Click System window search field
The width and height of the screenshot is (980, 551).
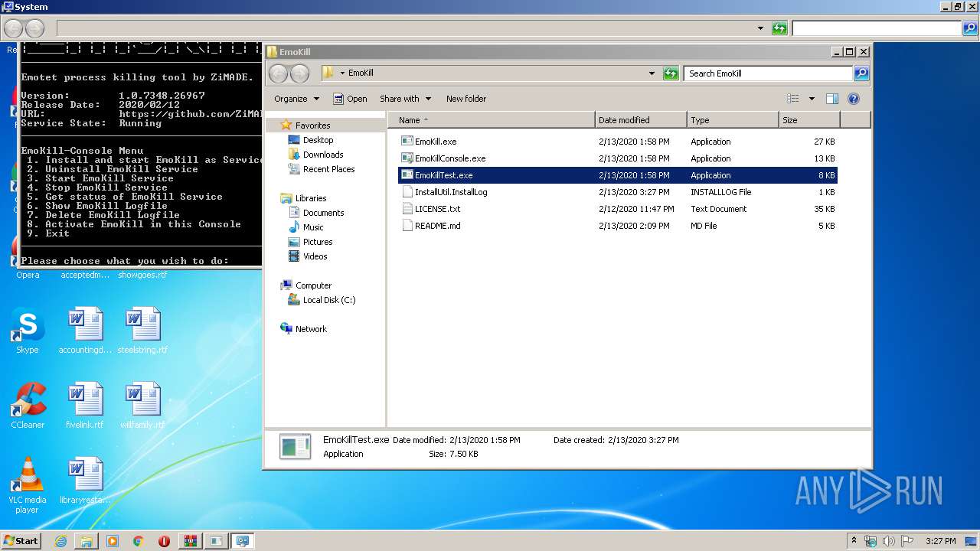pyautogui.click(x=877, y=28)
